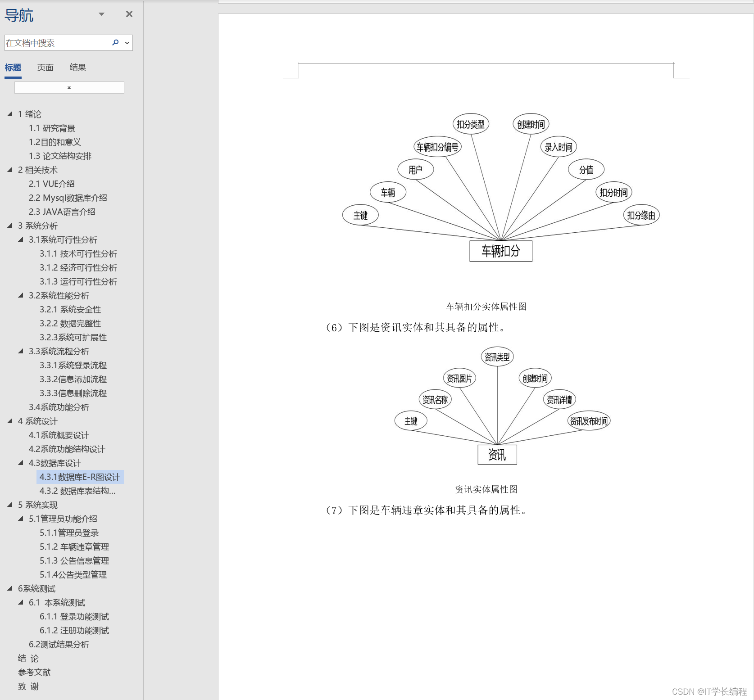The width and height of the screenshot is (754, 700).
Task: Switch to the 结果 tab
Action: 78,68
